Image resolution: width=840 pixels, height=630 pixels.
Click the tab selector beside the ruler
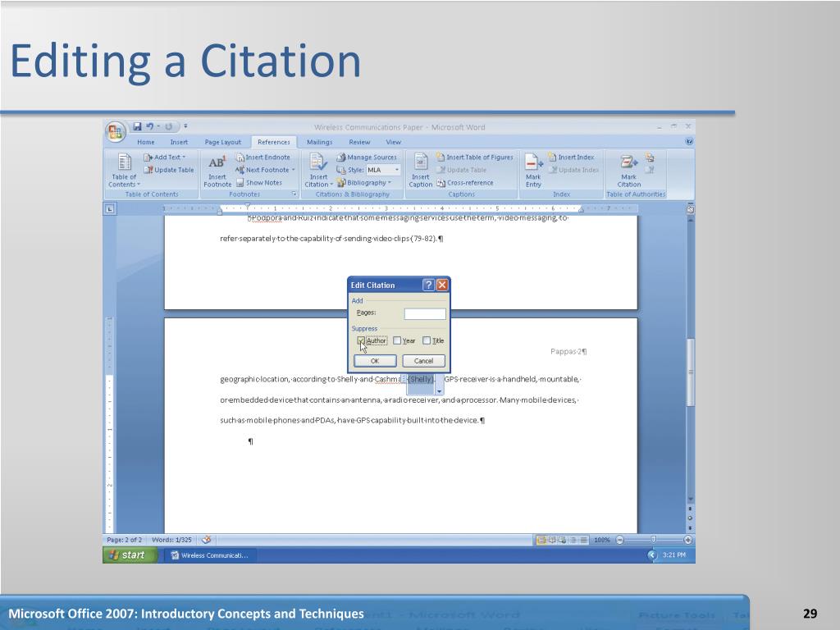coord(109,208)
